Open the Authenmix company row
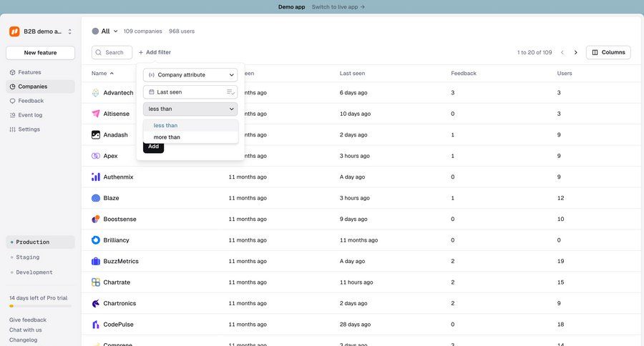 (362, 177)
